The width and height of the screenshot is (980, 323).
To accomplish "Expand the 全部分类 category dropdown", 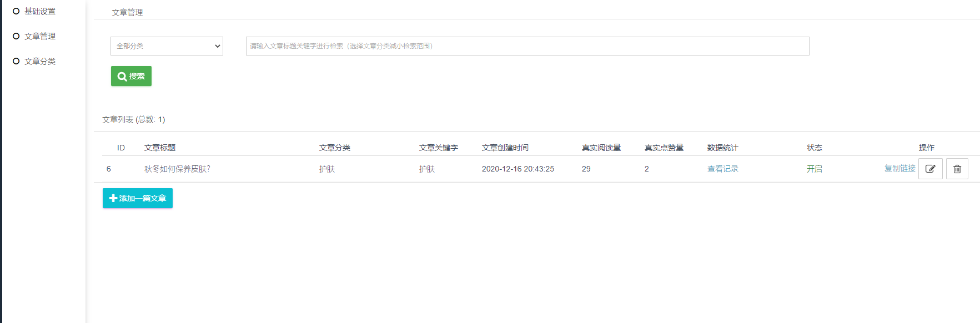I will tap(167, 46).
